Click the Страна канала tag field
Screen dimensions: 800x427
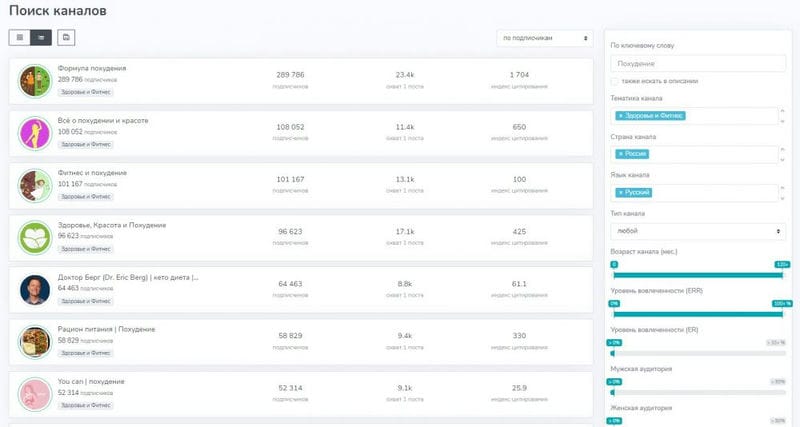694,154
